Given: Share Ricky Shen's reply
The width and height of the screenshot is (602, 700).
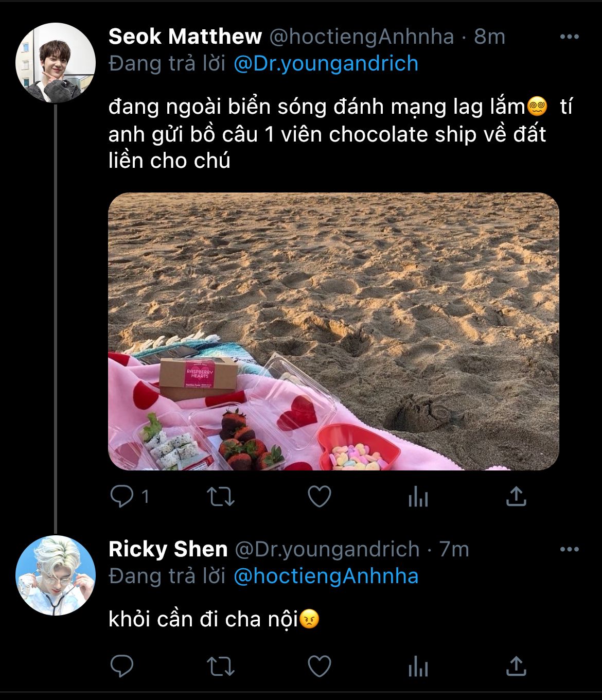Looking at the screenshot, I should 516,667.
